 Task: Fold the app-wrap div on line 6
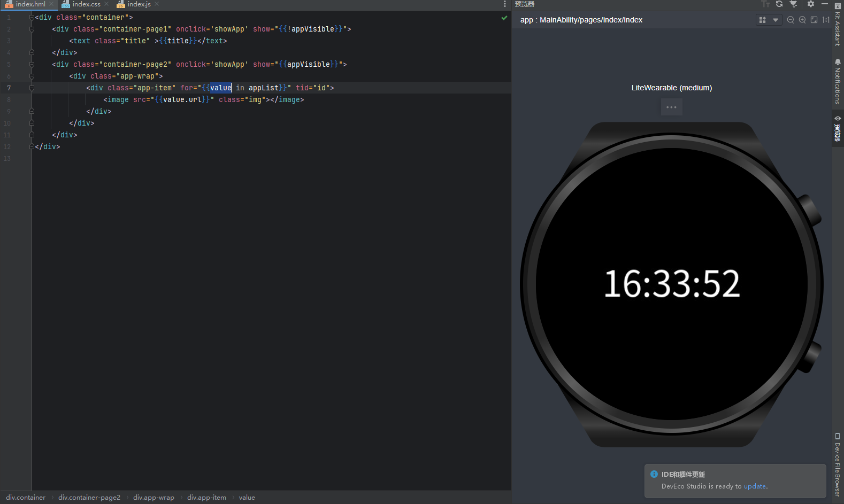(32, 76)
